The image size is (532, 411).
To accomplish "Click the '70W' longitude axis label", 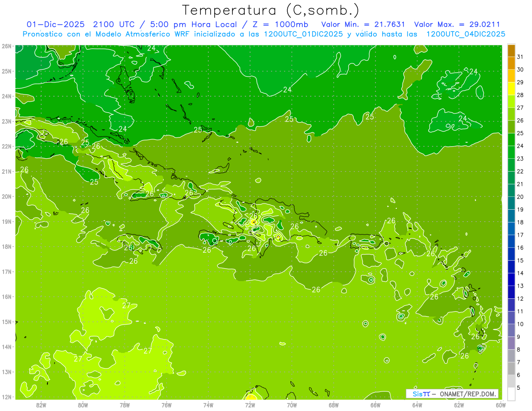I will pyautogui.click(x=292, y=405).
